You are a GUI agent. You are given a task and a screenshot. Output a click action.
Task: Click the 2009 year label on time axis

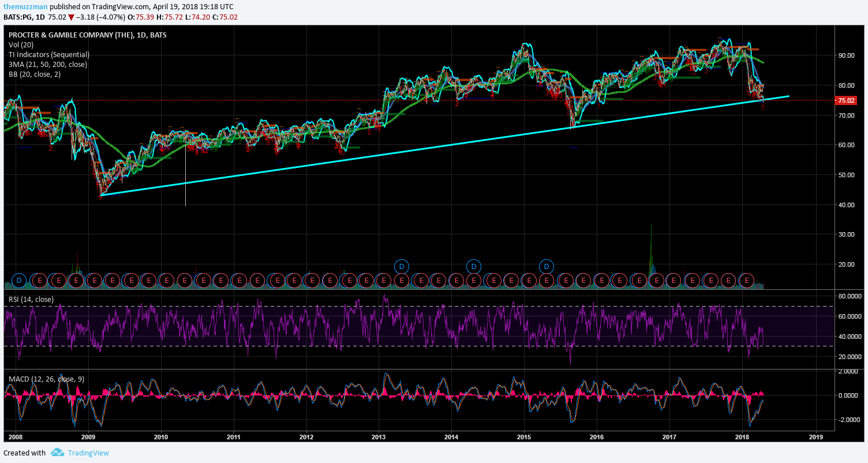pos(88,438)
